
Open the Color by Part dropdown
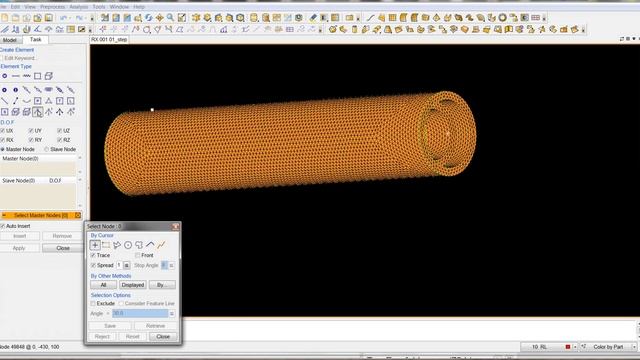634,347
